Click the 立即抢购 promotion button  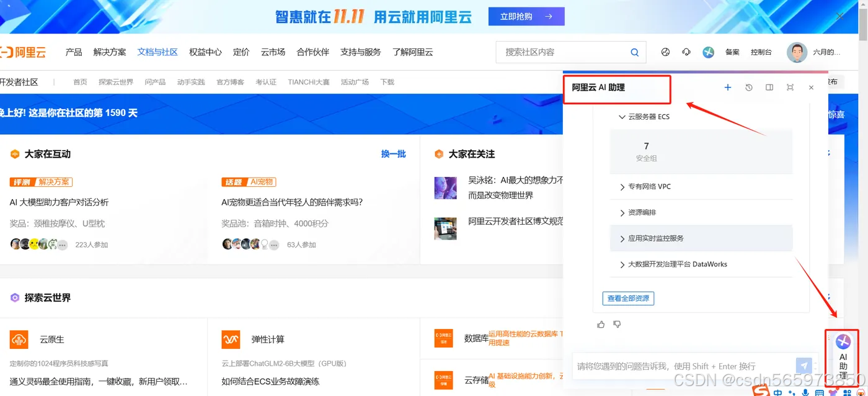tap(526, 16)
